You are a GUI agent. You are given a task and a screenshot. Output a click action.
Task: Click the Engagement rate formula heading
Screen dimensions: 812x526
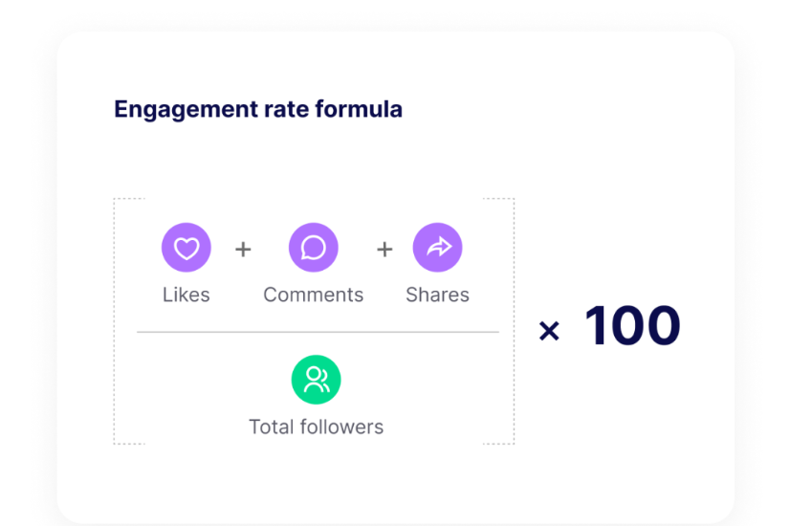point(258,109)
